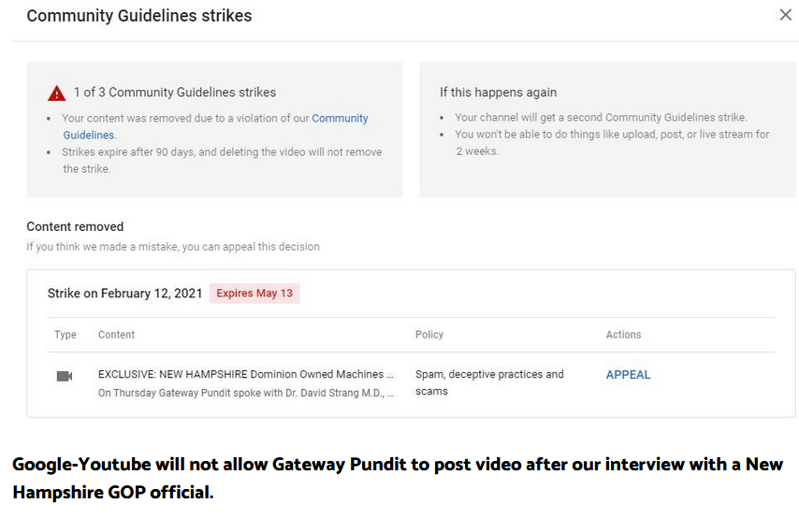Click the 'Strikes expire after 90 days' bullet
This screenshot has width=799, height=532.
click(x=222, y=161)
